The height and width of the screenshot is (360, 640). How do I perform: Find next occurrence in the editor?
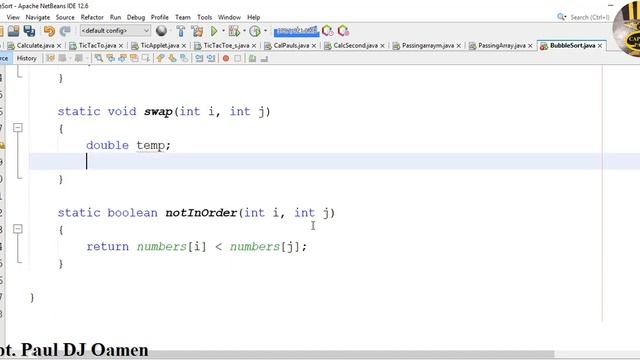122,58
